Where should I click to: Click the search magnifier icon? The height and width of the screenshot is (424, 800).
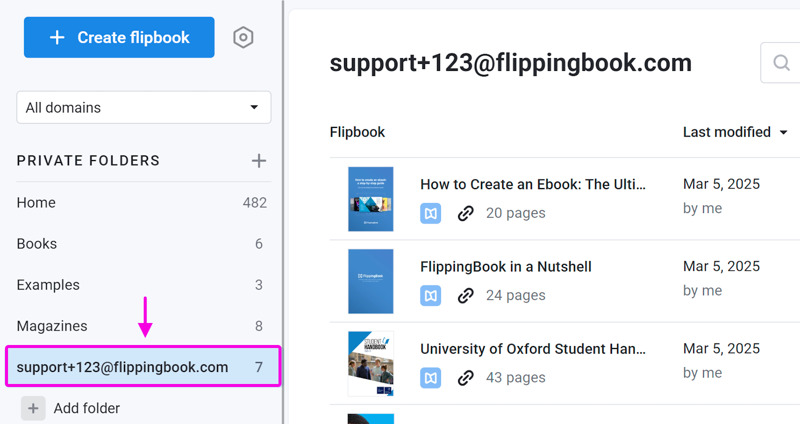[781, 62]
